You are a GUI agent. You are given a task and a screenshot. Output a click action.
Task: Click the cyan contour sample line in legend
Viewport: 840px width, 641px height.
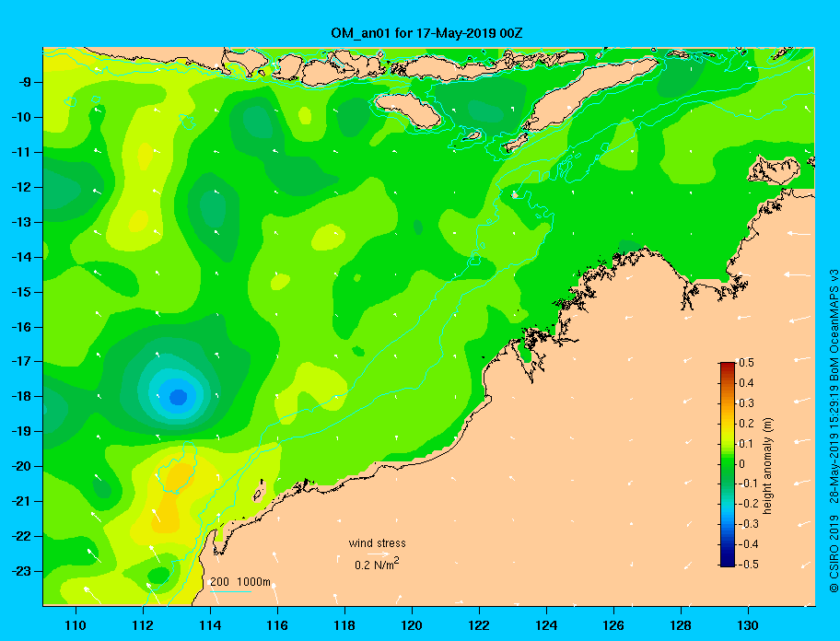(231, 591)
